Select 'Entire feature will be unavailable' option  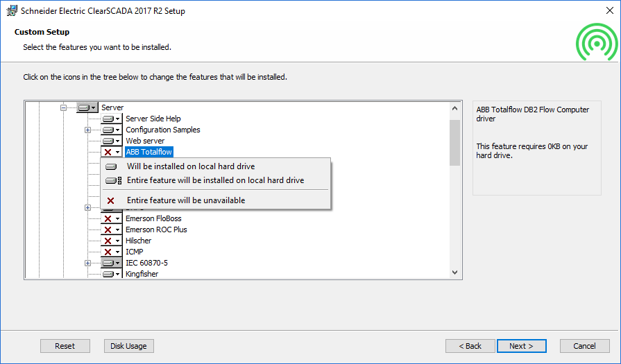click(x=185, y=200)
